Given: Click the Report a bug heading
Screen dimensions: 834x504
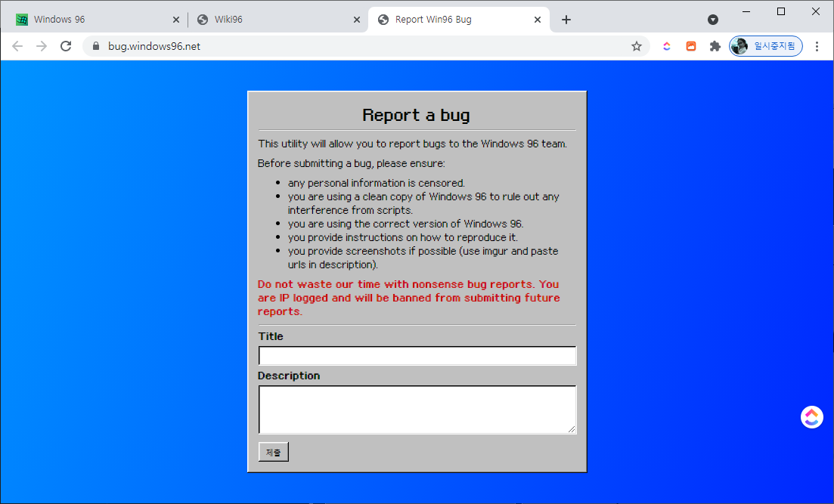Looking at the screenshot, I should [x=416, y=115].
